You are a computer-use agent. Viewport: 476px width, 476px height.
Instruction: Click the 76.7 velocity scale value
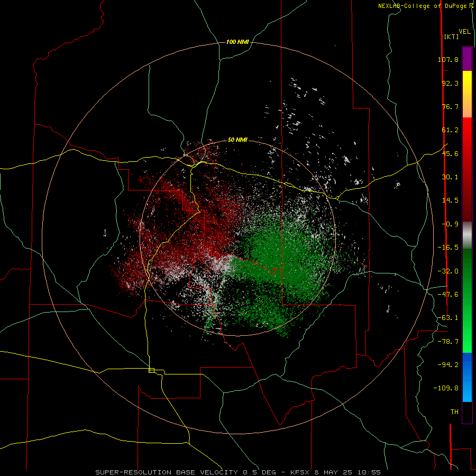[x=450, y=106]
